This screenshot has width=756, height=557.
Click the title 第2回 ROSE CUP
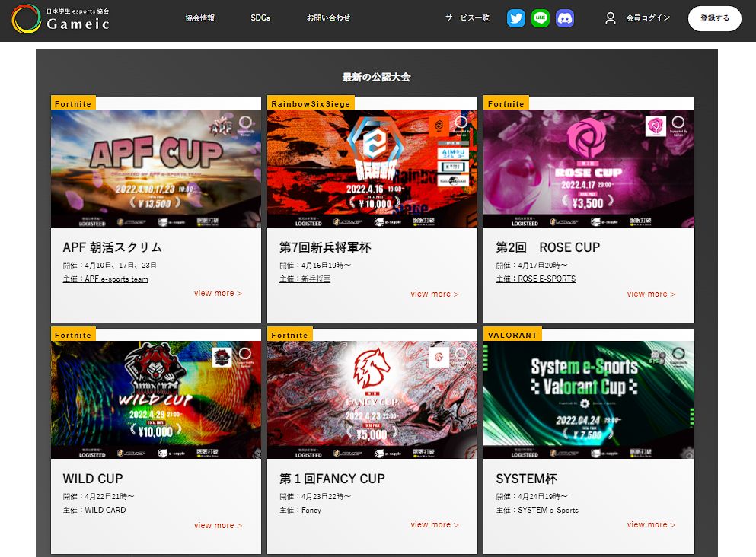click(547, 247)
